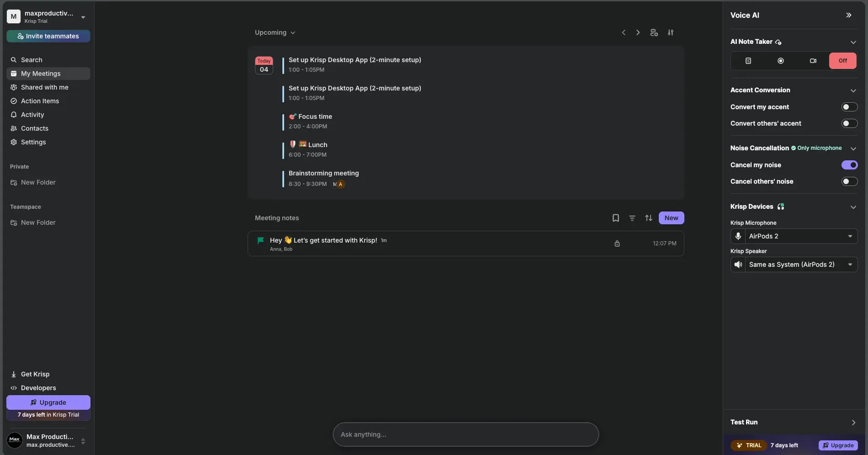Open Shared with me
868x455 pixels.
click(48, 87)
